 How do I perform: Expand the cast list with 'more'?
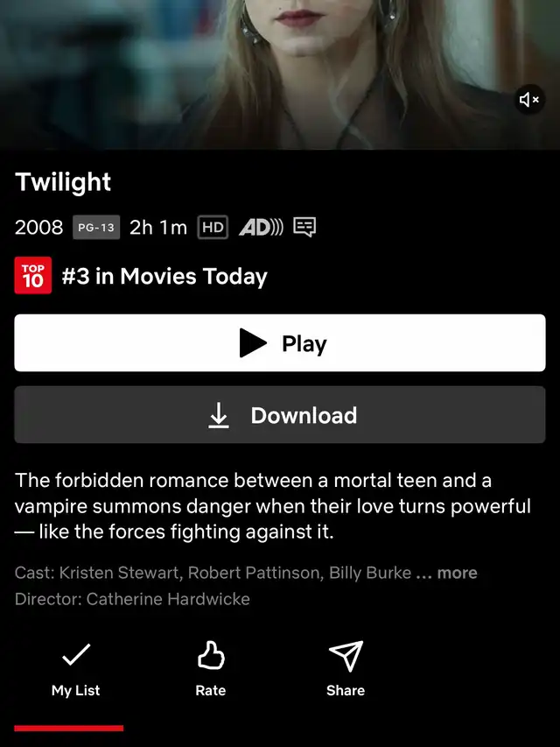[x=457, y=573]
